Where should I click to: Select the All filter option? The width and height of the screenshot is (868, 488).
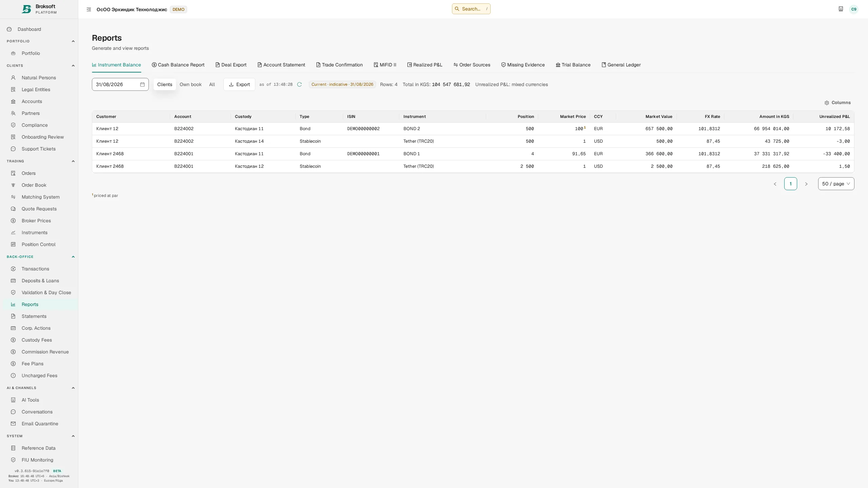(212, 84)
